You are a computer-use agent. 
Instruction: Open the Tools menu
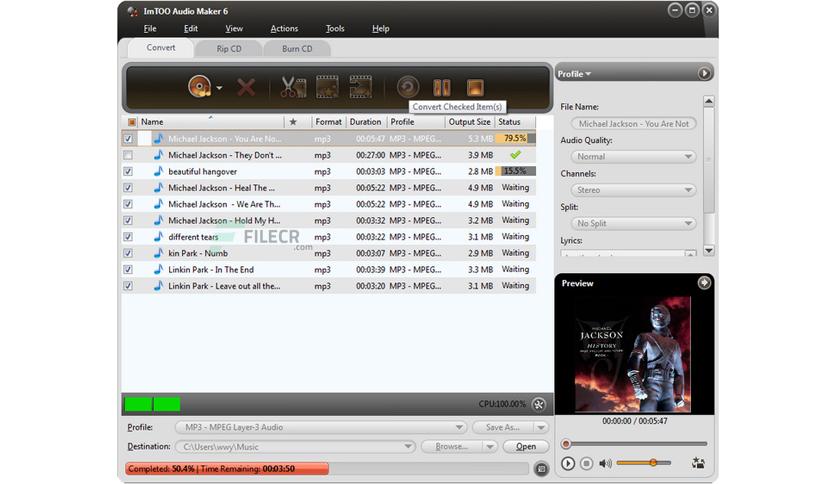(x=335, y=29)
